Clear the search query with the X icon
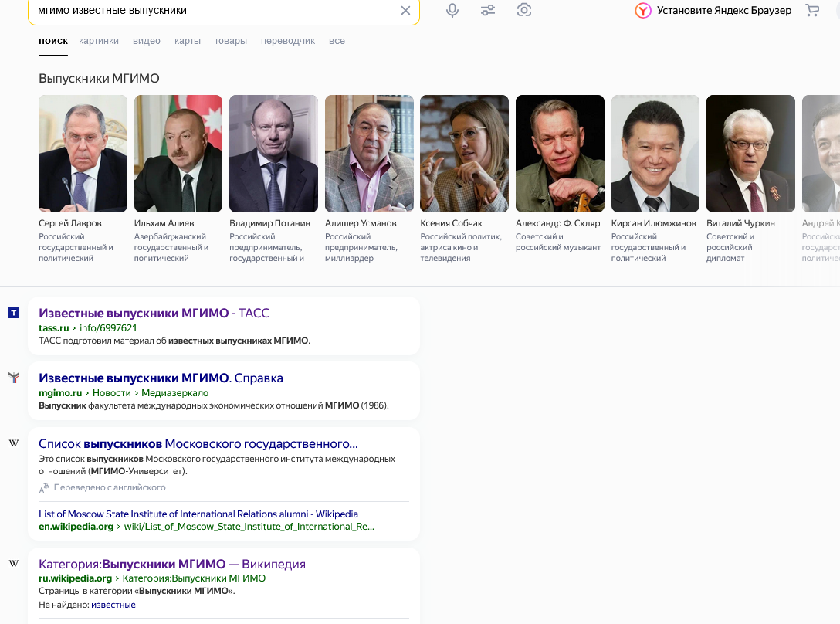This screenshot has width=840, height=624. point(405,10)
